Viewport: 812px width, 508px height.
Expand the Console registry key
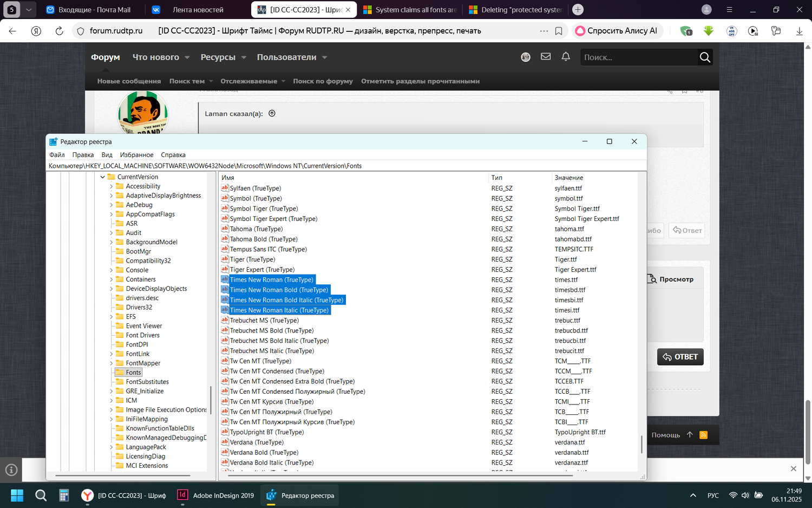112,270
